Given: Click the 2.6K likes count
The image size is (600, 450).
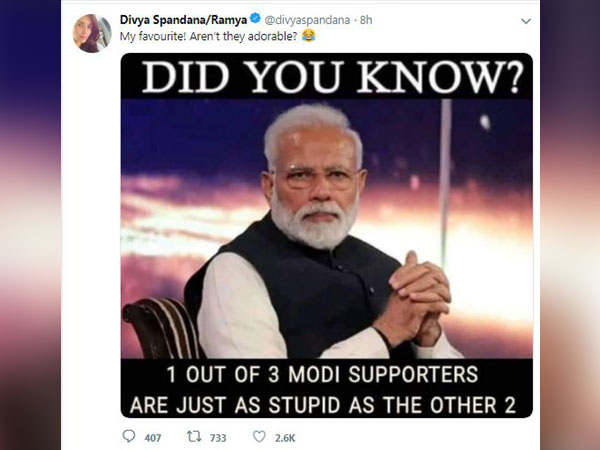Looking at the screenshot, I should 286,437.
